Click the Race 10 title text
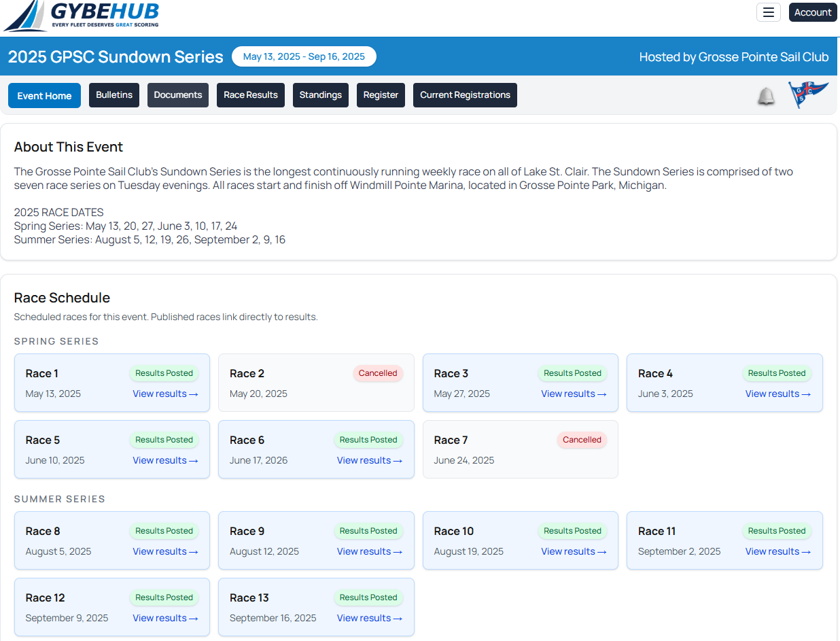This screenshot has width=840, height=641. pos(454,531)
